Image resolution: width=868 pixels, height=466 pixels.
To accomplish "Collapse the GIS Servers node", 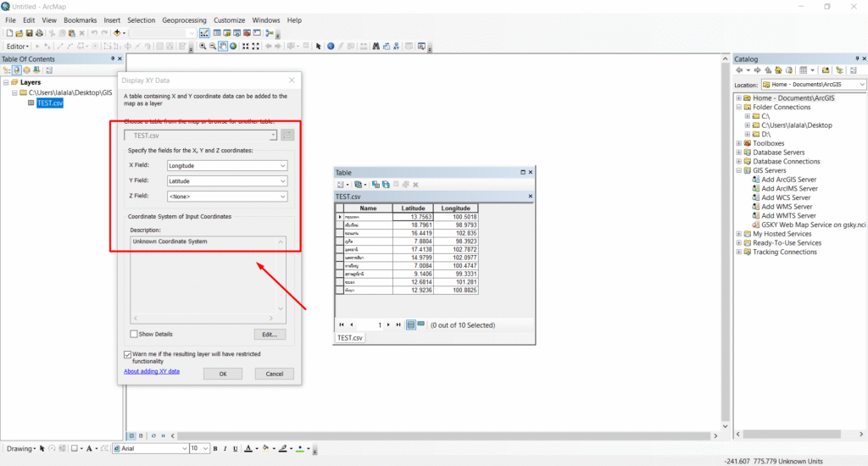I will [738, 170].
